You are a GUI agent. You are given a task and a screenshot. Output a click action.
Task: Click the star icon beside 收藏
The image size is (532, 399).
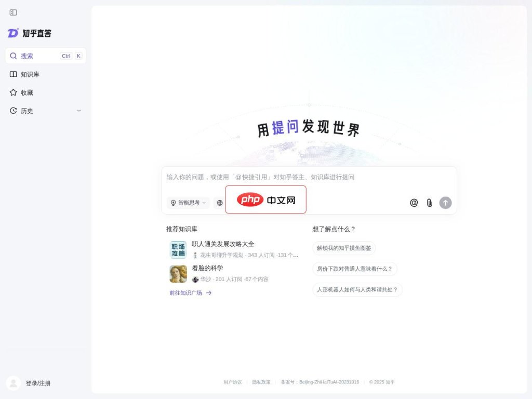coord(13,92)
